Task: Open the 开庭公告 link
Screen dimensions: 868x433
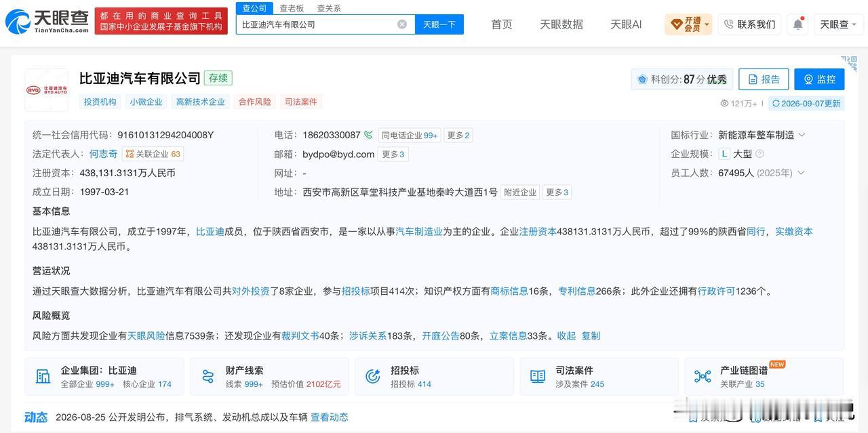Action: pyautogui.click(x=441, y=335)
